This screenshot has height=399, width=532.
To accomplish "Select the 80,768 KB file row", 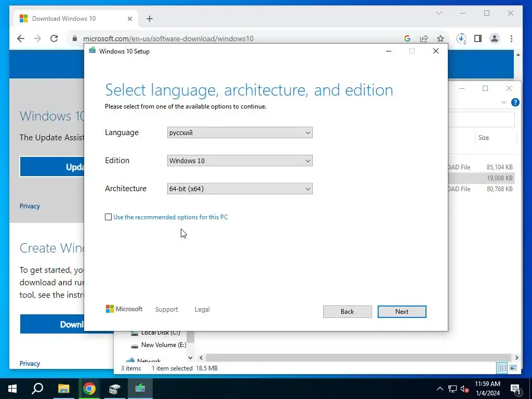I will [481, 189].
